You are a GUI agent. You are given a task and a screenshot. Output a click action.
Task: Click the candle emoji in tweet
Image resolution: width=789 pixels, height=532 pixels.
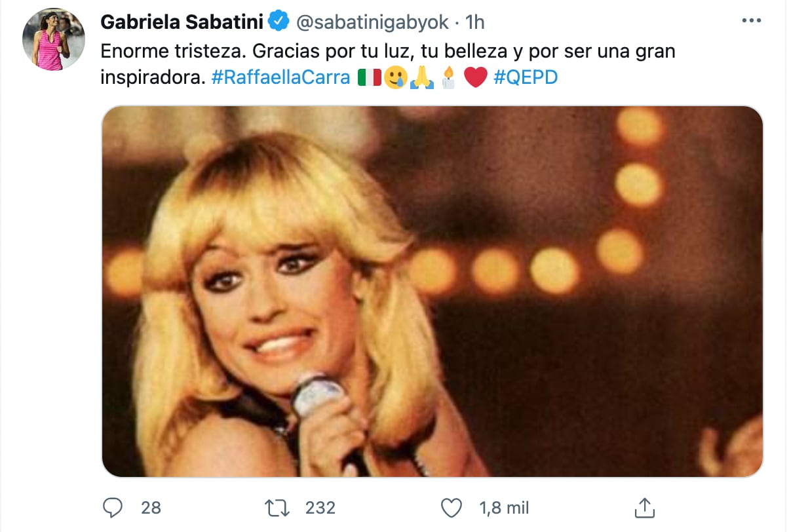[x=448, y=78]
